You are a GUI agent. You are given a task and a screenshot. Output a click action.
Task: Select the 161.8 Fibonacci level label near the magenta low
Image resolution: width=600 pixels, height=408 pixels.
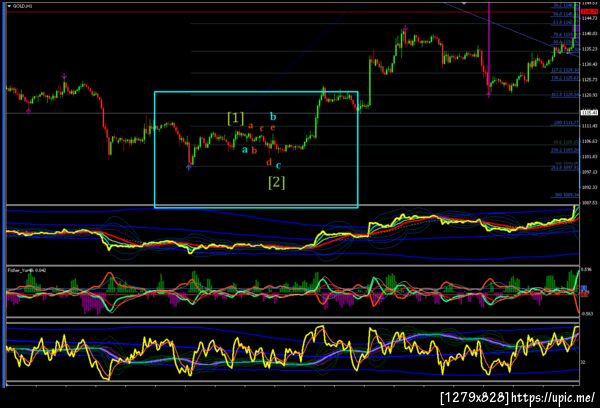(565, 94)
